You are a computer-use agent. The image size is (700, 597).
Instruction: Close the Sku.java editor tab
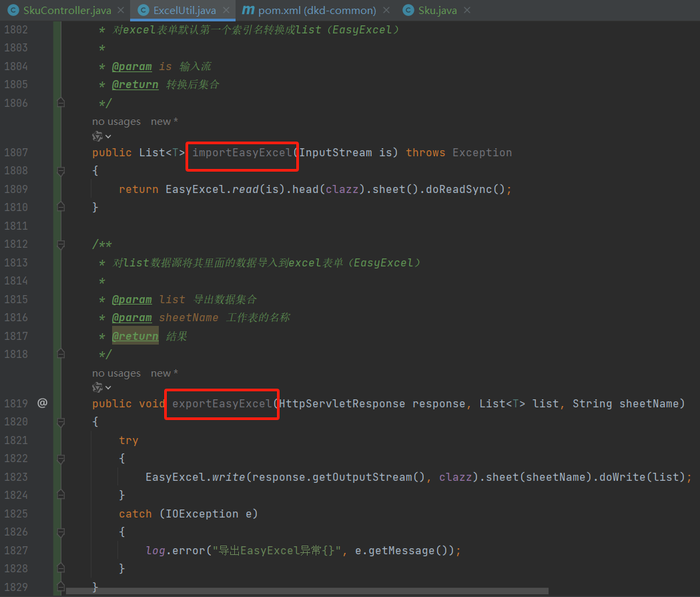[466, 10]
